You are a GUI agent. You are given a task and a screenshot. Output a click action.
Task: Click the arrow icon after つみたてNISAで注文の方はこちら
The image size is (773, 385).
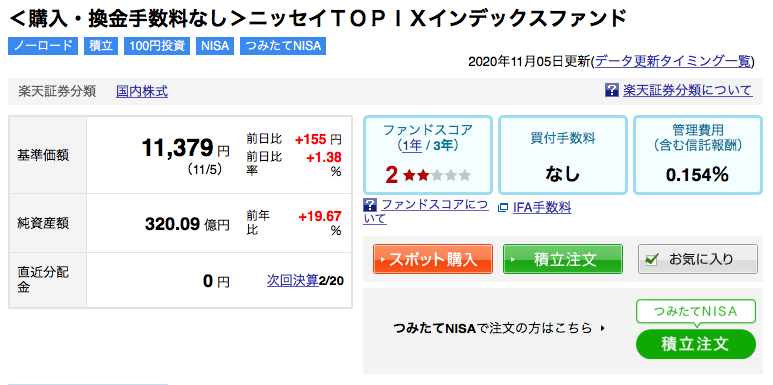click(602, 328)
